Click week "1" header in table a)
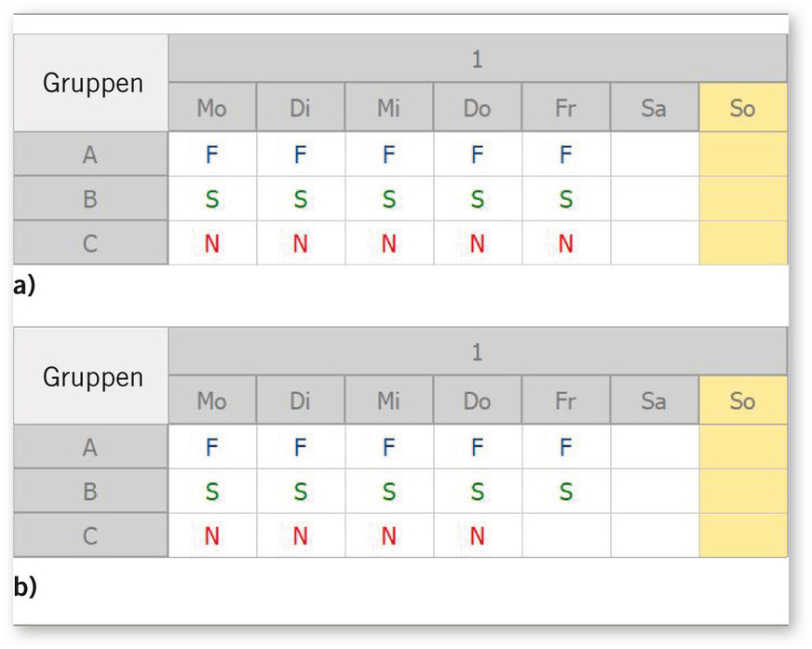This screenshot has width=812, height=649. pos(477,60)
